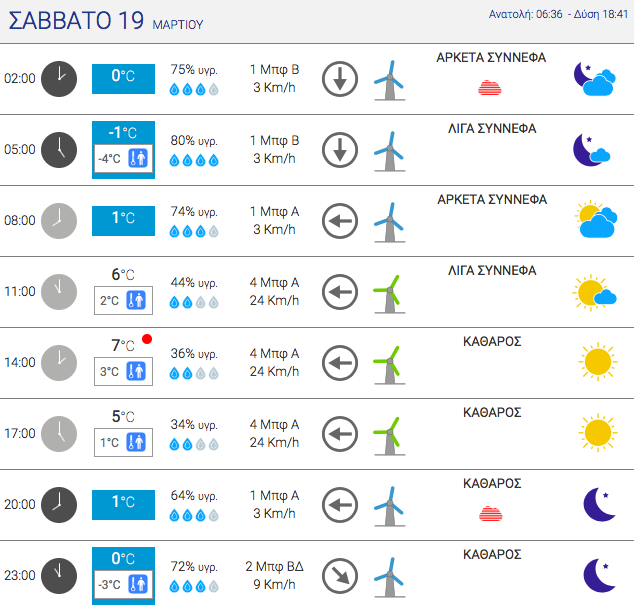Click the ΣΑΒΒΑΤΟ 19 date heading
634x610 pixels.
76,21
